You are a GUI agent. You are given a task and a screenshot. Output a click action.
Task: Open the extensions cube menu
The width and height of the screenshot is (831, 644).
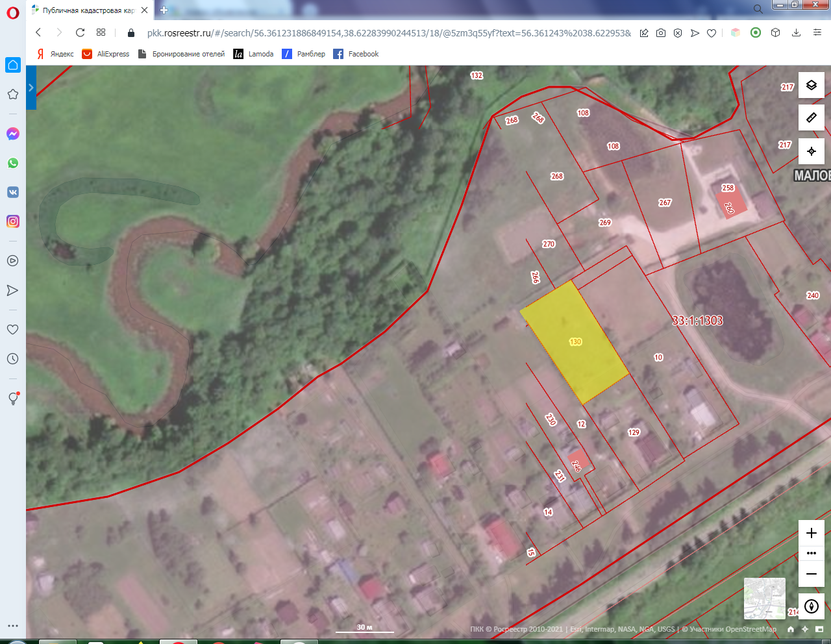point(775,32)
